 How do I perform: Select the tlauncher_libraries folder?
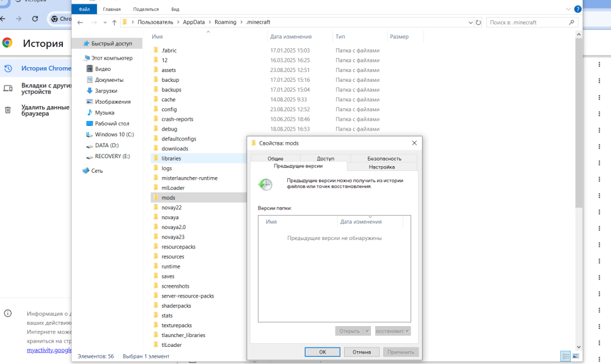pos(183,335)
